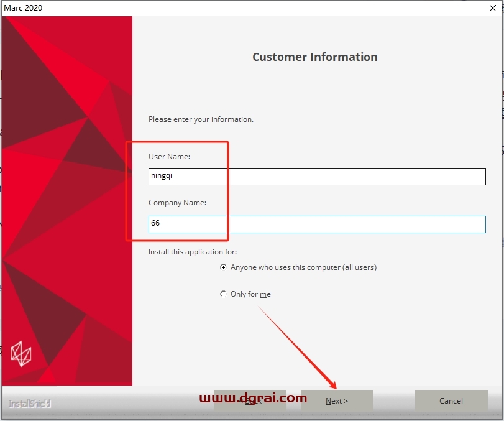Click the Cancel button
504x421 pixels.
(451, 400)
